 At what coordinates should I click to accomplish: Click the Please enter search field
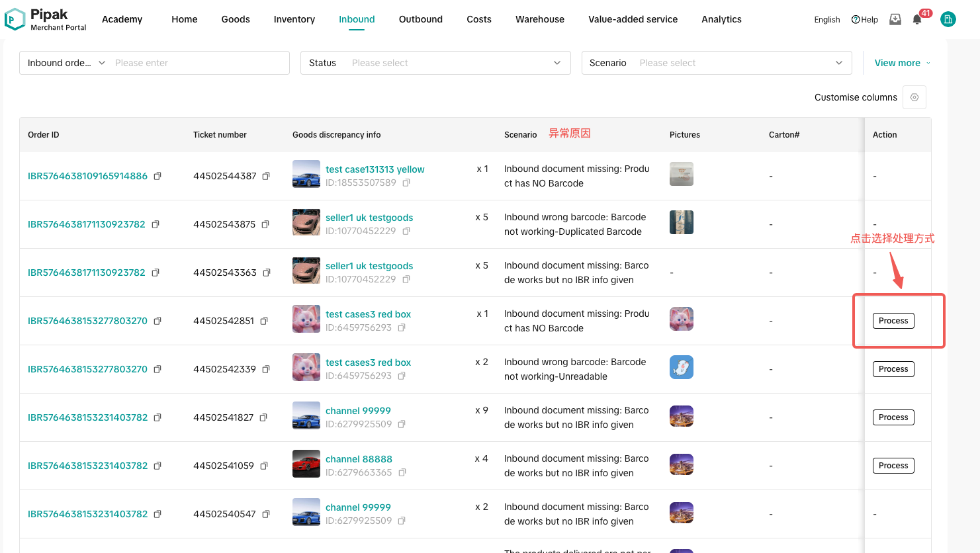pyautogui.click(x=199, y=63)
